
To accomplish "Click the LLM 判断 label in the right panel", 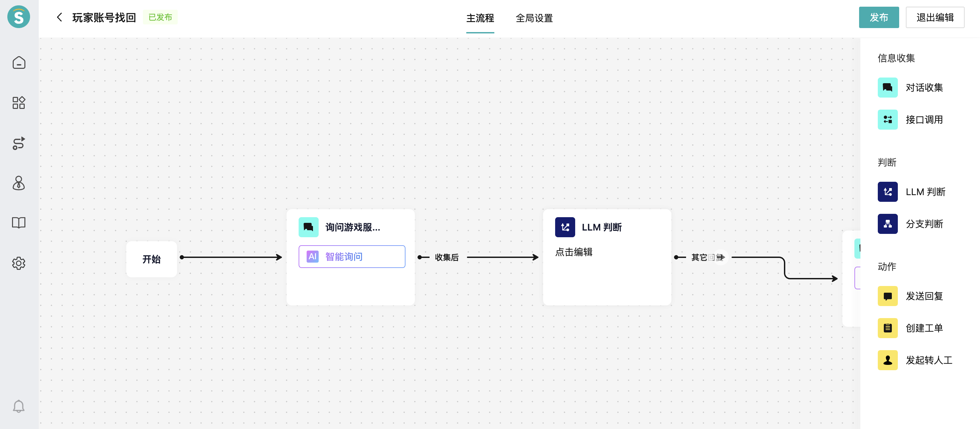I will tap(925, 192).
